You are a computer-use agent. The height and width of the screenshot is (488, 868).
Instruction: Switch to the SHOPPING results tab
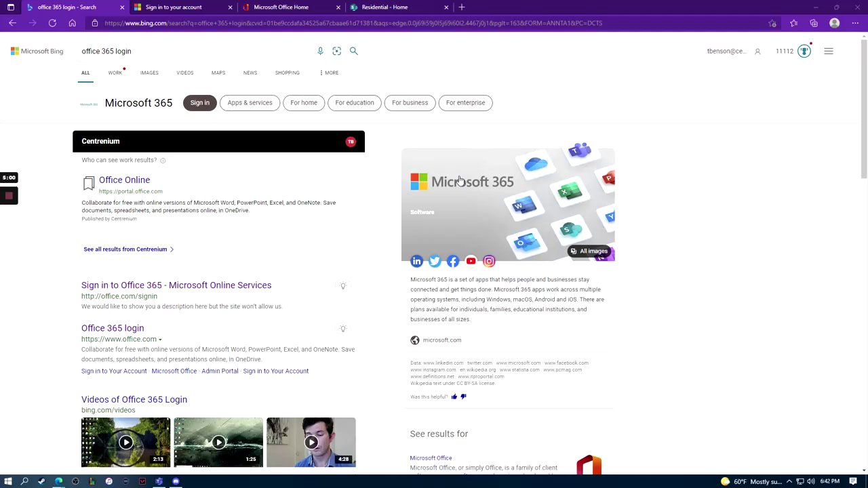[288, 73]
